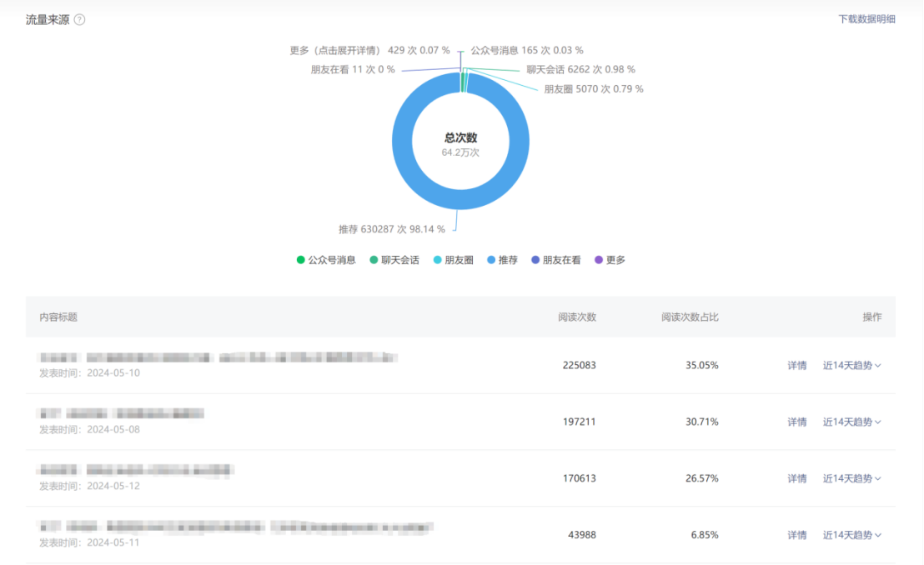Click the 总次数 center of the donut chart
The height and width of the screenshot is (565, 924).
[x=460, y=140]
